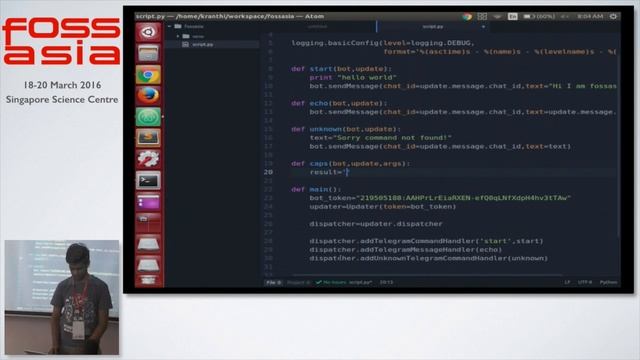Open File 0 linter status entry
Screen dimensions: 640x360
pyautogui.click(x=273, y=282)
